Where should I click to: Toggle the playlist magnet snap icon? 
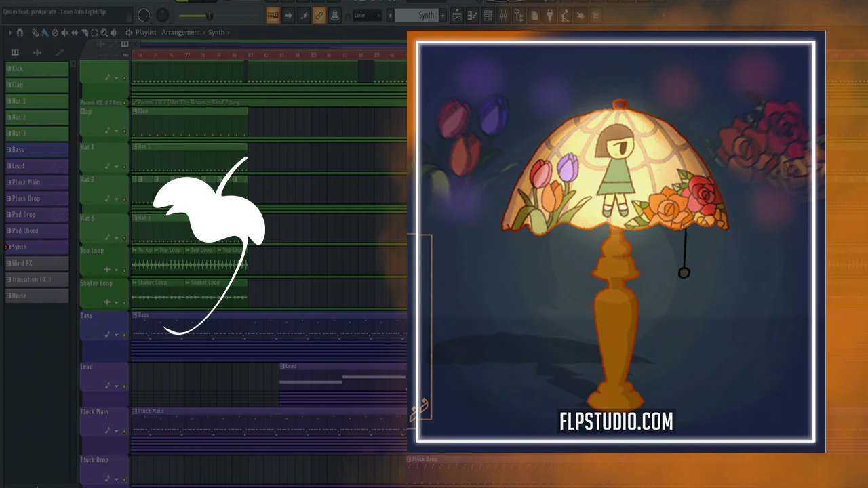tap(20, 32)
